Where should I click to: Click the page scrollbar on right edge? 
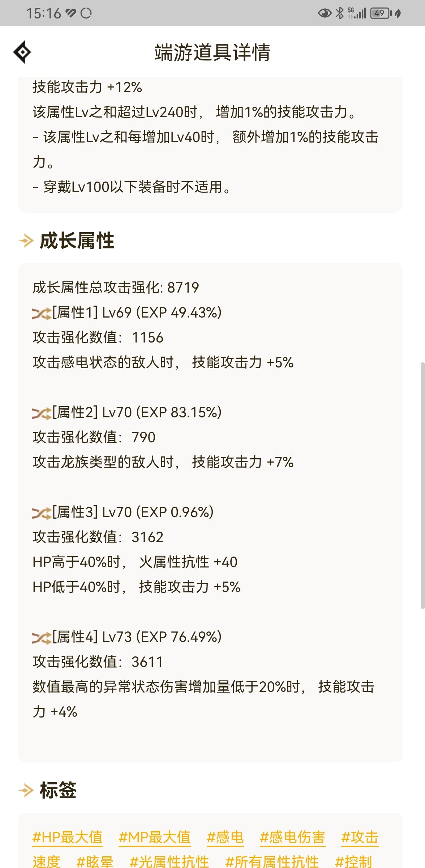click(x=422, y=486)
